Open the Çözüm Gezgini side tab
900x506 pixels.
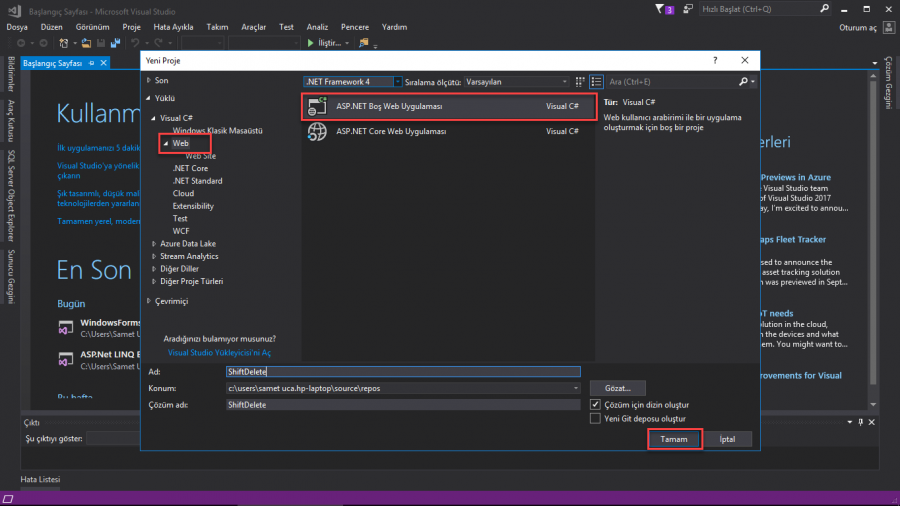[x=888, y=83]
